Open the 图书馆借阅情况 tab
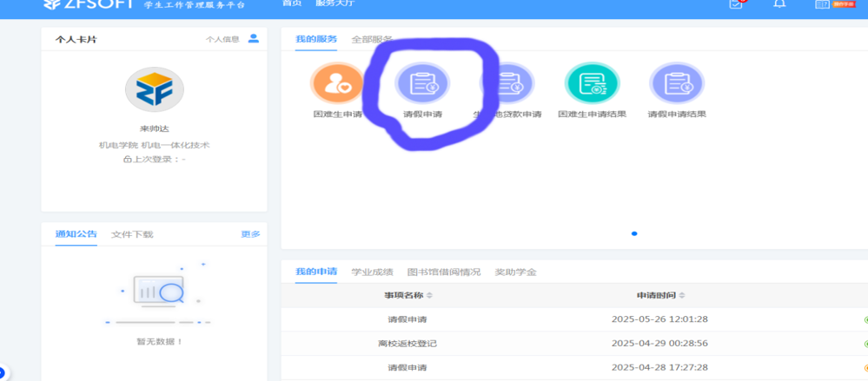The height and width of the screenshot is (381, 868). [443, 272]
